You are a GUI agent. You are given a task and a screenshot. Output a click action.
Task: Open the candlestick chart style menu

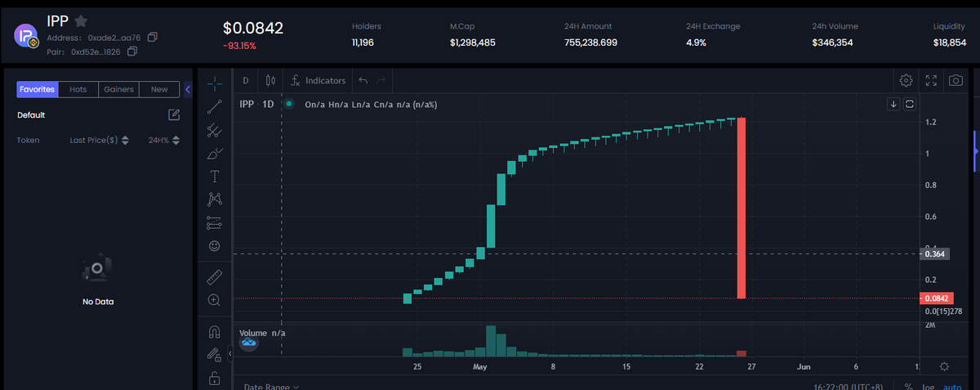270,81
